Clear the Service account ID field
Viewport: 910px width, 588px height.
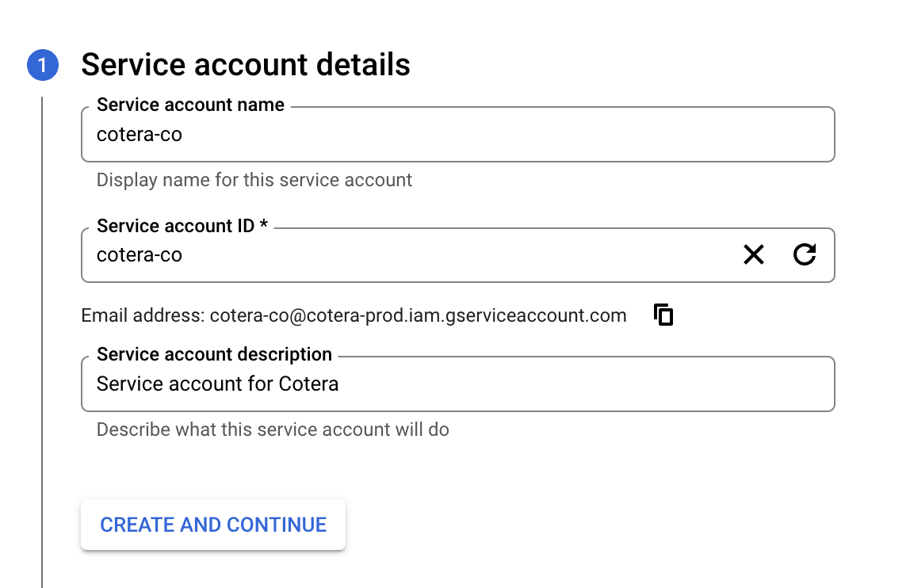(x=753, y=254)
